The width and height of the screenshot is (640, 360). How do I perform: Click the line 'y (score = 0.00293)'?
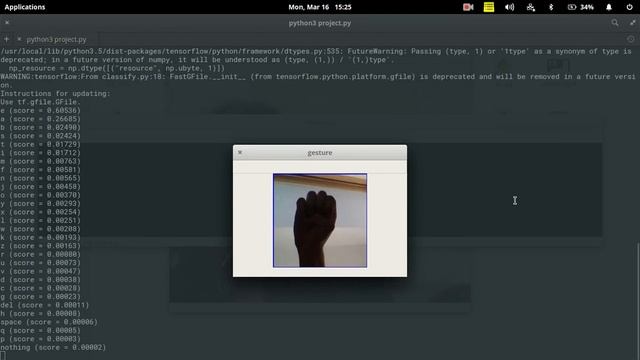(x=40, y=203)
